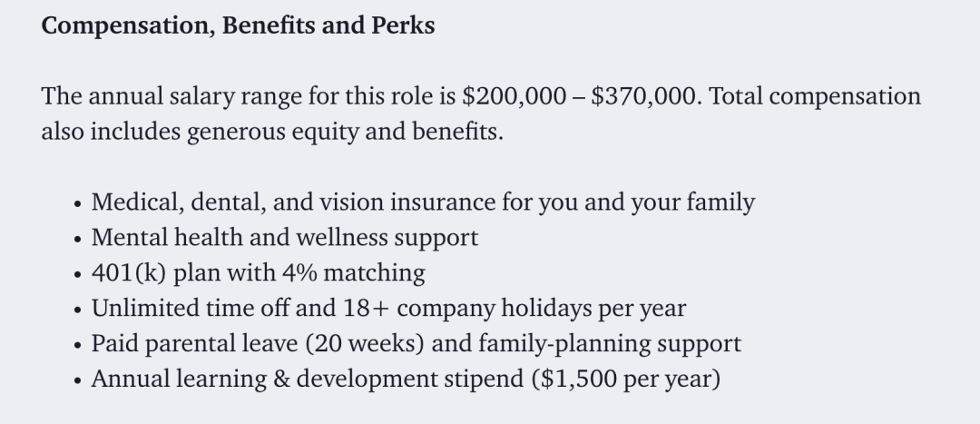Click the bullet before 401(k) plan item
The width and height of the screenshot is (980, 424).
pos(77,274)
